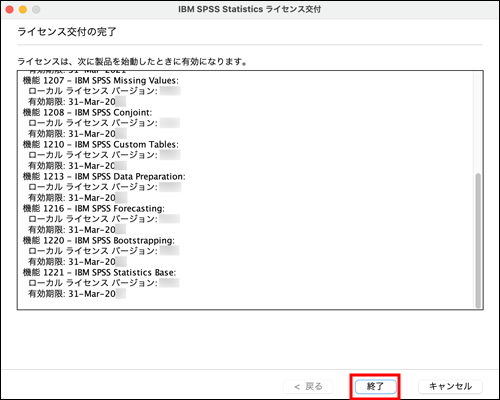Select the IBM SPSS Missing Values line
The width and height of the screenshot is (500, 400).
(101, 81)
